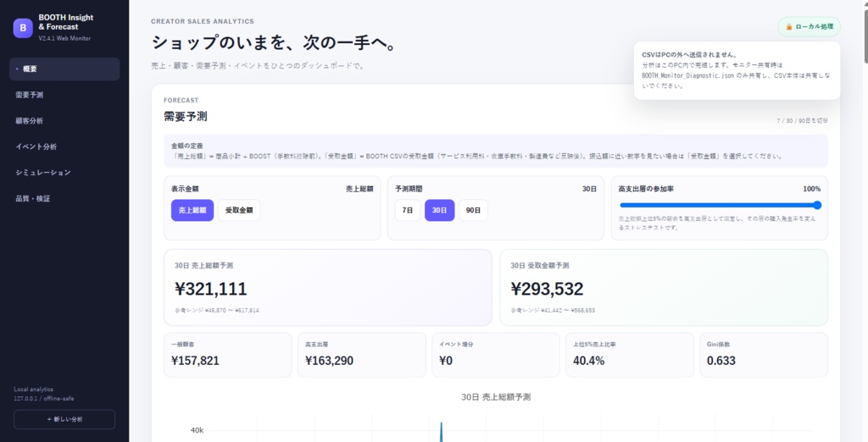Screen dimensions: 868x442
Task: Click the 一般顧客 ¥157,821 tile
Action: [227, 355]
